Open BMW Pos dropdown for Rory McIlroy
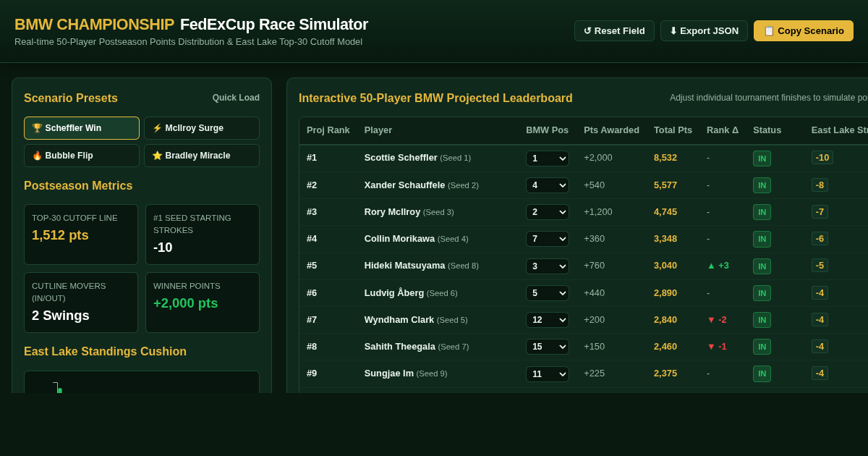868x456 pixels. tap(548, 212)
